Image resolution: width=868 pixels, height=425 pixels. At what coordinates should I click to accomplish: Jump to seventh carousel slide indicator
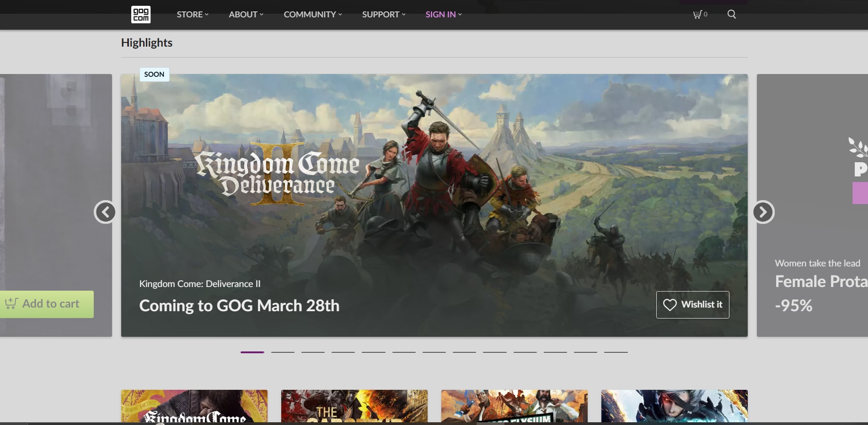434,352
